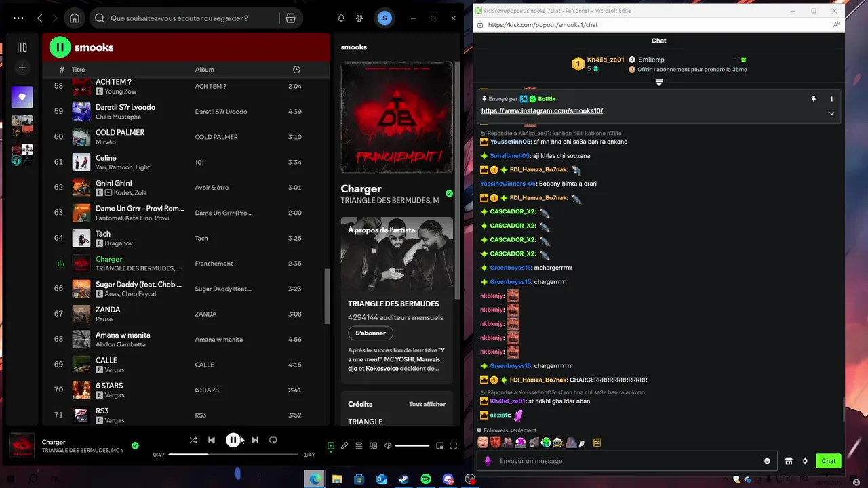
Task: Open connect to a device icon
Action: (x=373, y=445)
